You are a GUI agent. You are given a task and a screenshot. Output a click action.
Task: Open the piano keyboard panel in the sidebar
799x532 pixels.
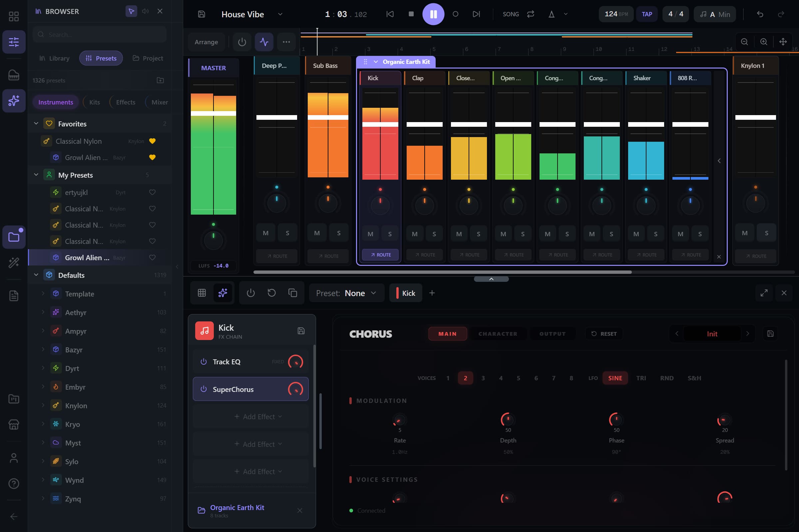(14, 75)
